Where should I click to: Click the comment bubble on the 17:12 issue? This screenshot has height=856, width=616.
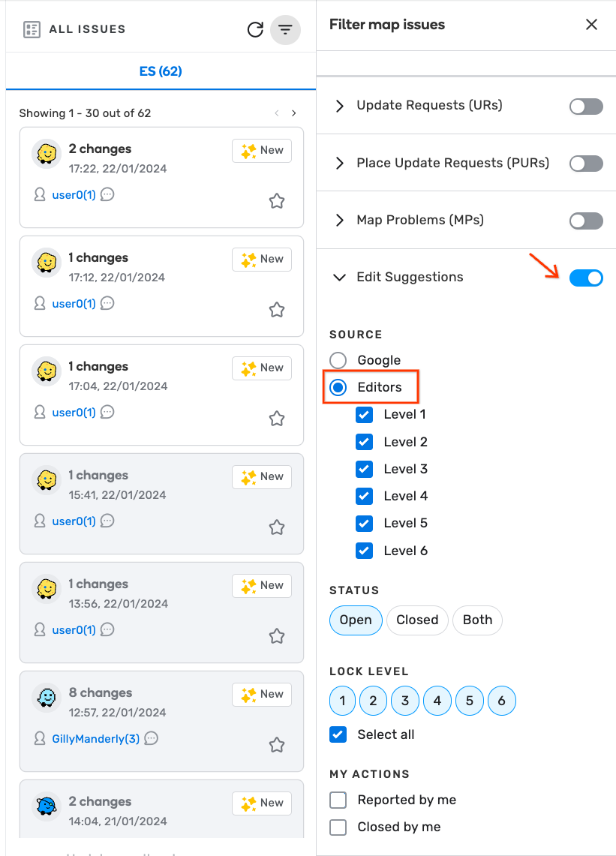pos(107,303)
